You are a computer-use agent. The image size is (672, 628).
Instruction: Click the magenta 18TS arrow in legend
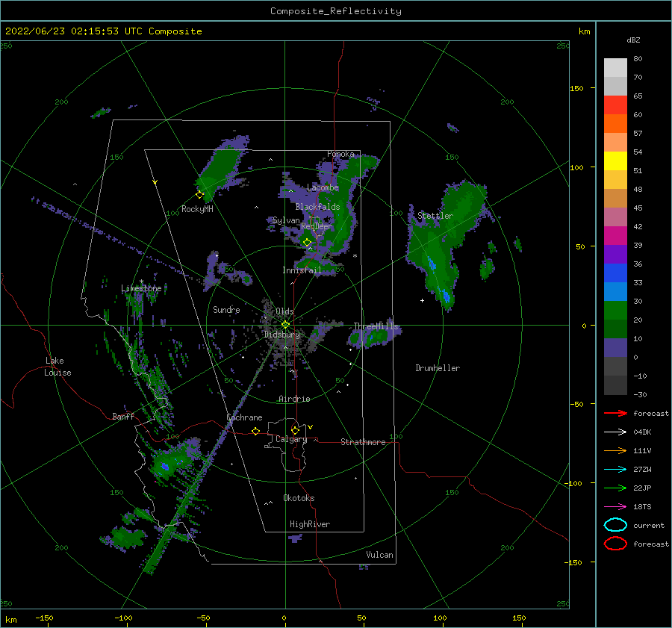point(615,507)
